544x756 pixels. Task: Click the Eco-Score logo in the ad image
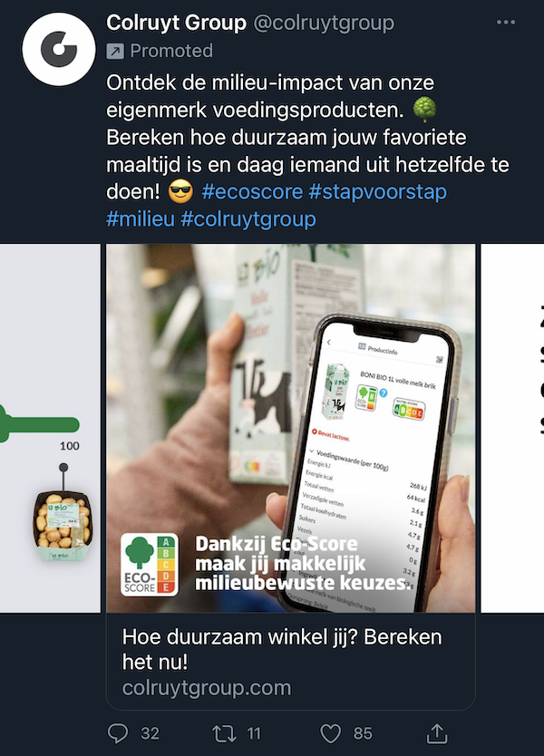(x=150, y=565)
